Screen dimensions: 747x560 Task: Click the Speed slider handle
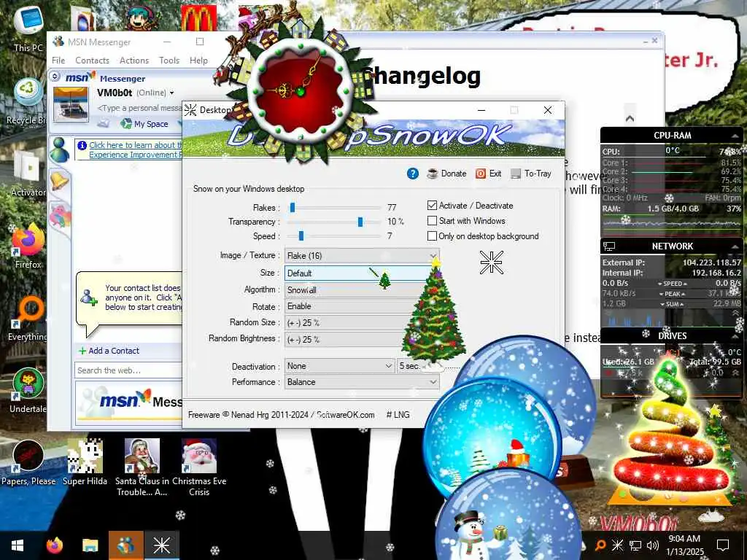point(301,236)
